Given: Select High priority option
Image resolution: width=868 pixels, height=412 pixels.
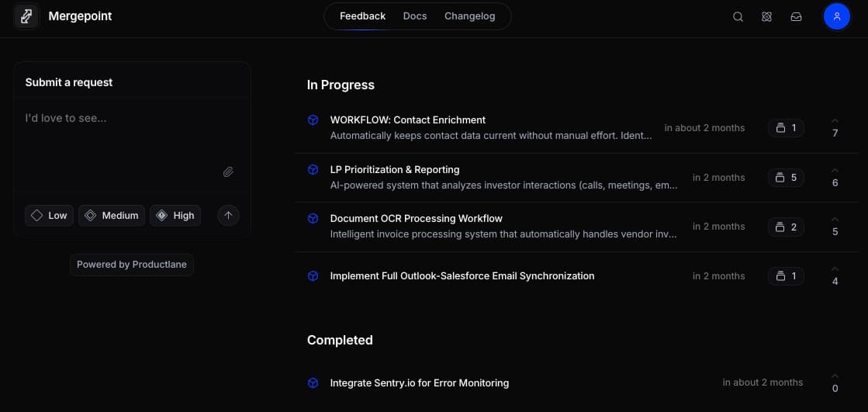Looking at the screenshot, I should pyautogui.click(x=175, y=216).
